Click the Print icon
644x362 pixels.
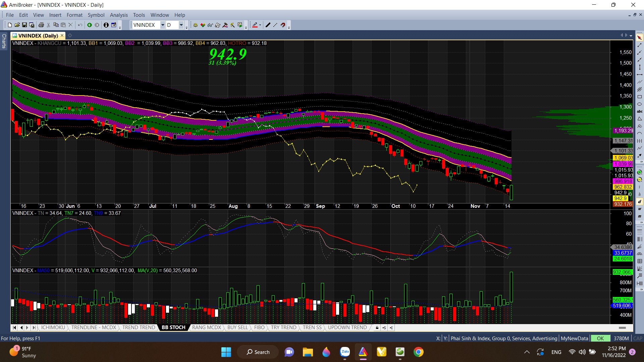coord(41,25)
